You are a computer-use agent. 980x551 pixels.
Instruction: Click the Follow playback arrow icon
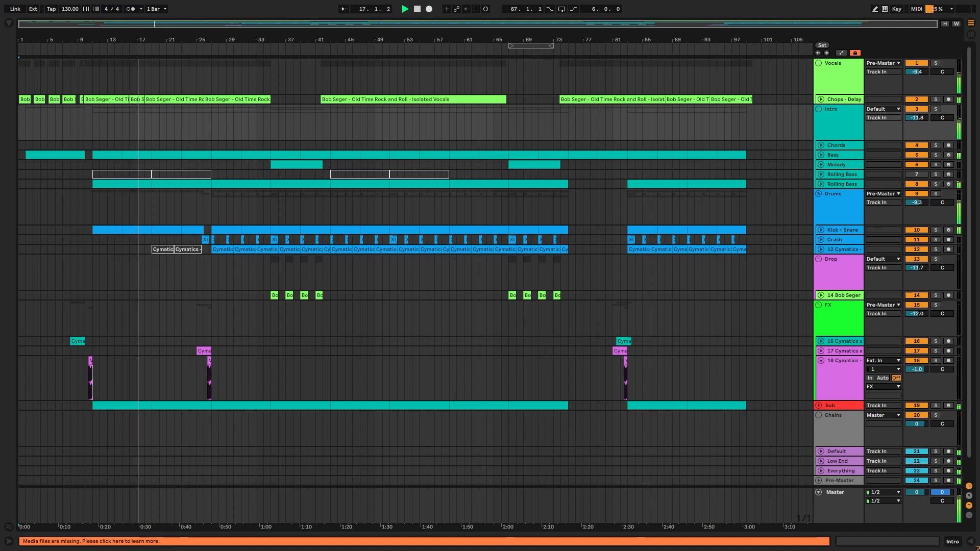pos(344,9)
